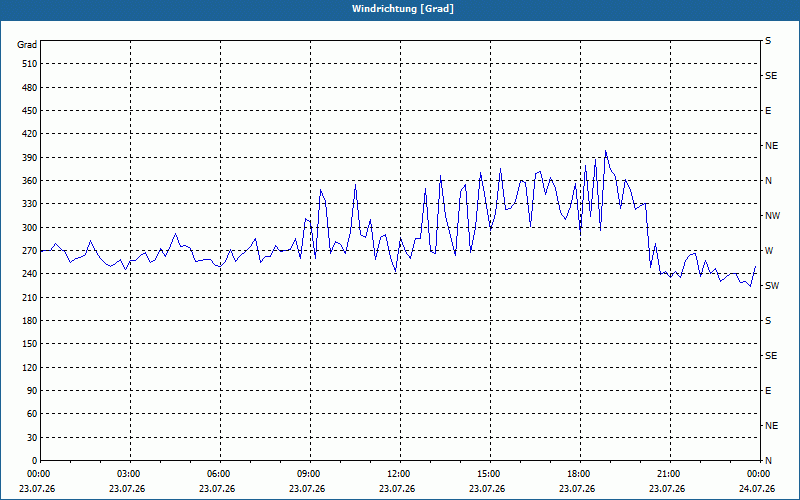Select the 330 y-axis value

coord(30,204)
